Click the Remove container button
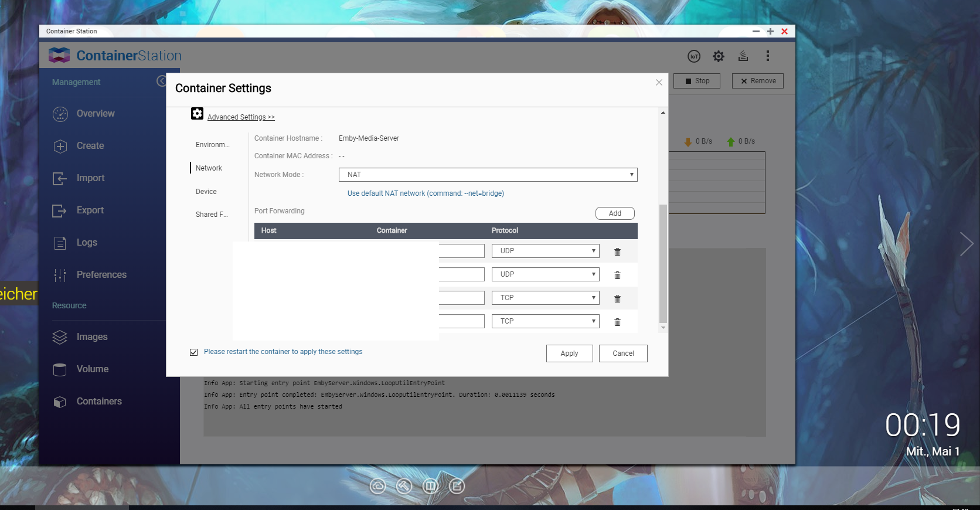The height and width of the screenshot is (510, 980). pyautogui.click(x=758, y=81)
